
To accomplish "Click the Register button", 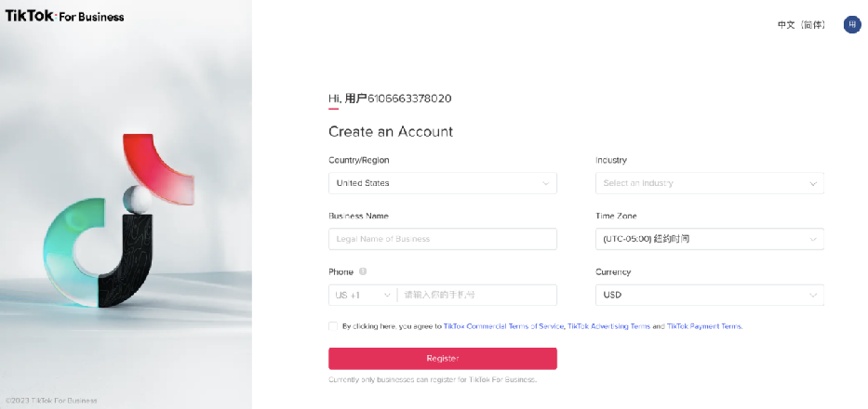I will [442, 359].
